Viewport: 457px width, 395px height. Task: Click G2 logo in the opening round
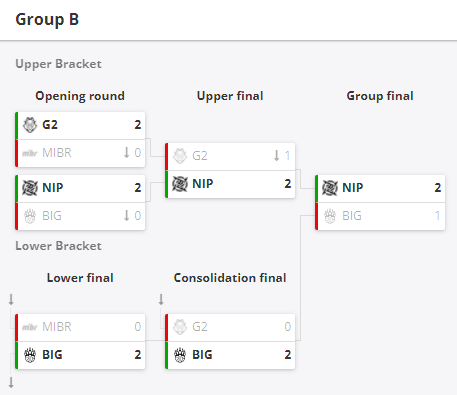(x=30, y=125)
